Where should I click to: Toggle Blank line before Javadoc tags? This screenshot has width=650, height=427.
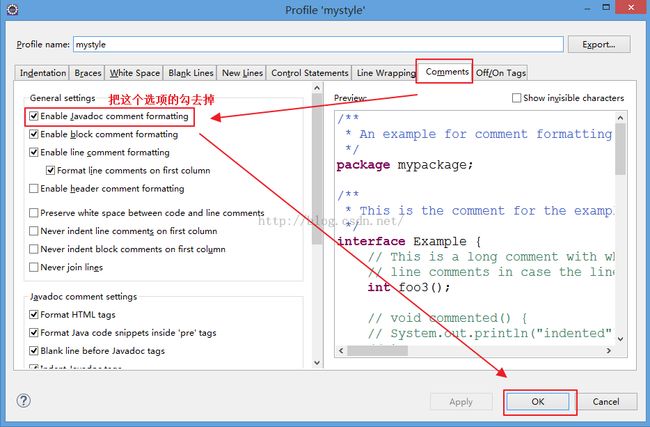coord(34,351)
